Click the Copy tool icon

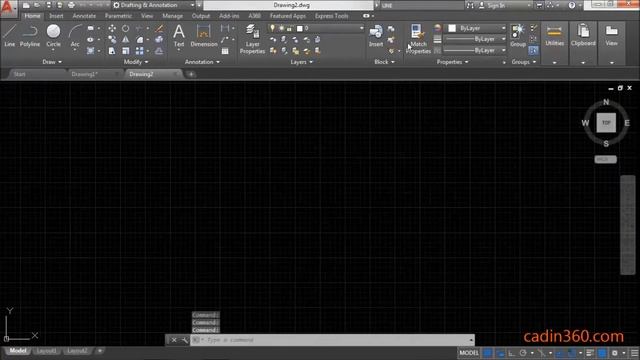[112, 40]
